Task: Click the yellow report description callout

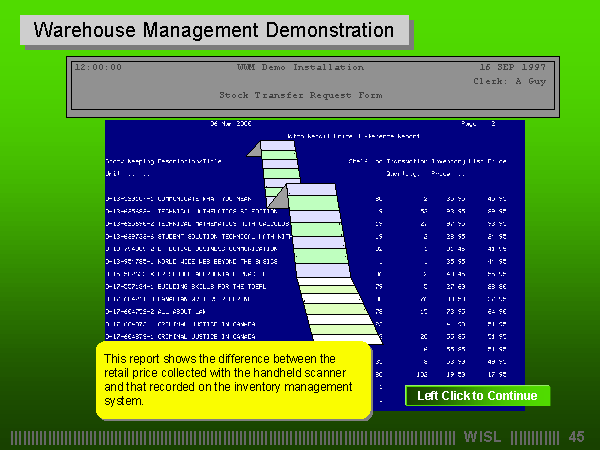Action: tap(233, 380)
